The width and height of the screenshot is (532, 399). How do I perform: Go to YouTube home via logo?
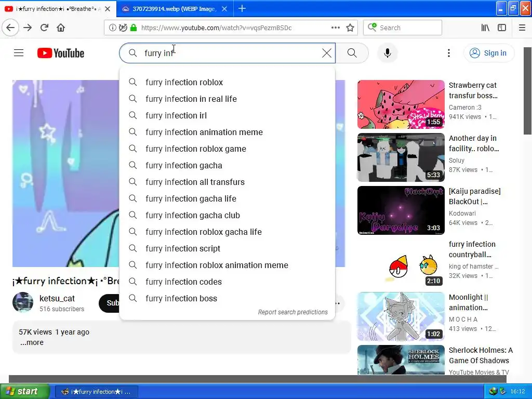coord(61,53)
